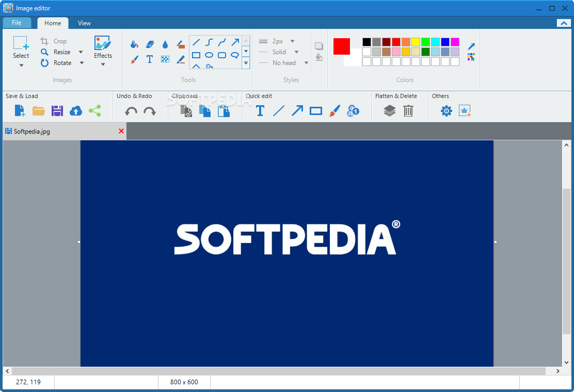
Task: Click Quick edit numbered step tool
Action: [353, 111]
